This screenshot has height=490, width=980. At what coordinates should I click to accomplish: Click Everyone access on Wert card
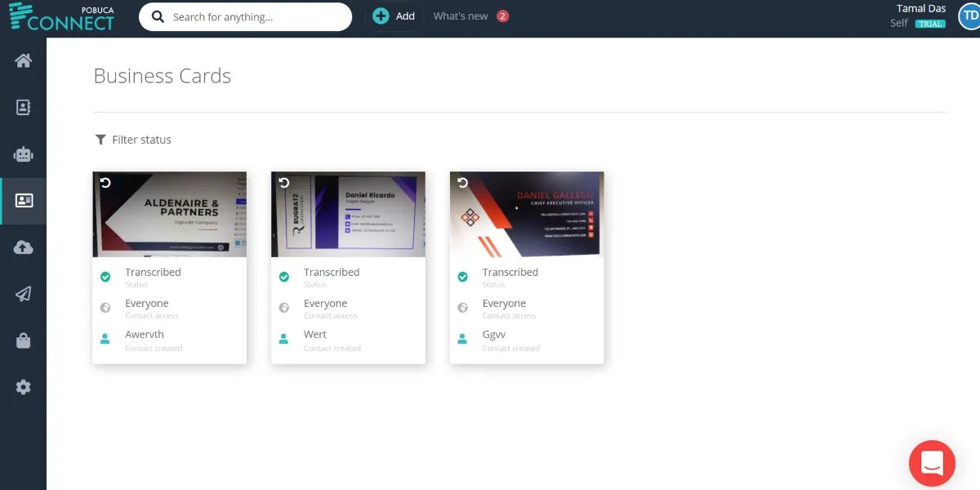[326, 303]
